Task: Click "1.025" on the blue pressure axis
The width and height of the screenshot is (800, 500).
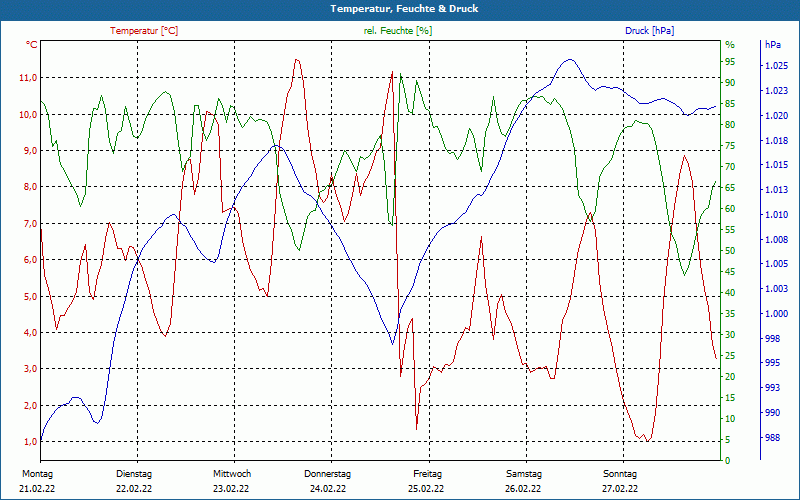Action: 776,66
